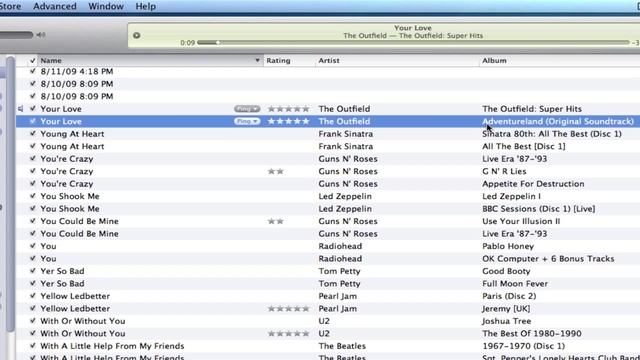Select Yellow Ledbetter Paris (Disc 2) row
640x360 pixels.
[328, 296]
